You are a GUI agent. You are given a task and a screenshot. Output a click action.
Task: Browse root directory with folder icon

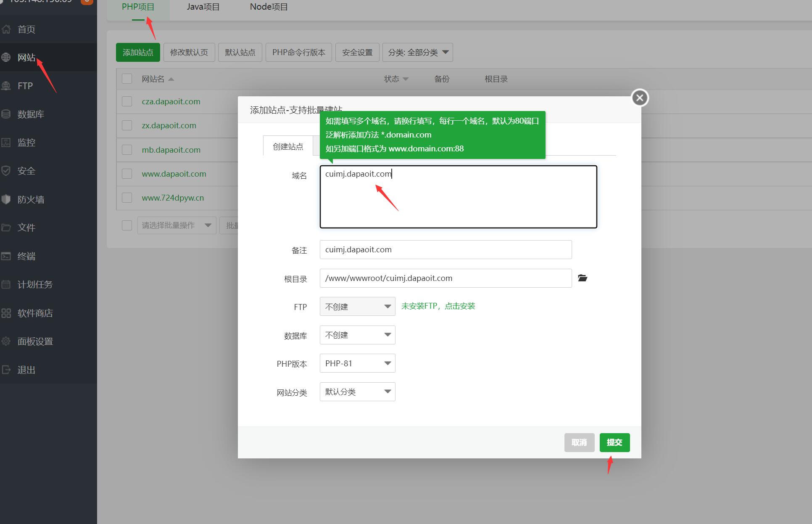click(583, 278)
